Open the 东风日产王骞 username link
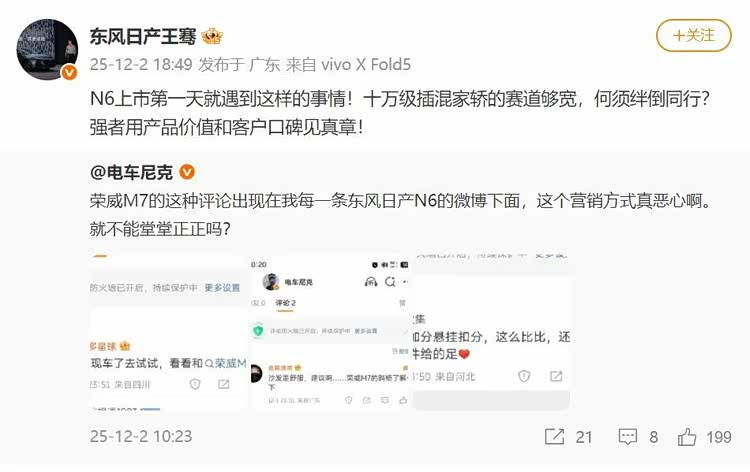Image resolution: width=750 pixels, height=472 pixels. (143, 36)
